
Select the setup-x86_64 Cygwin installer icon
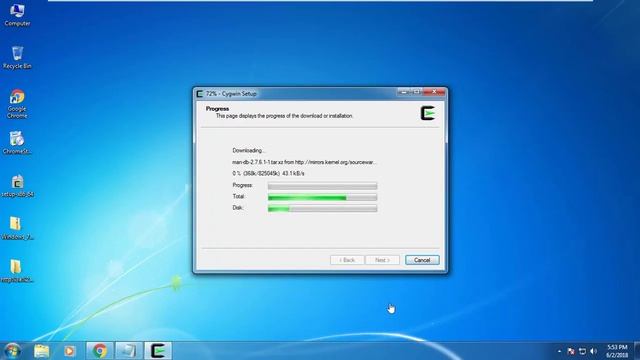click(x=17, y=186)
